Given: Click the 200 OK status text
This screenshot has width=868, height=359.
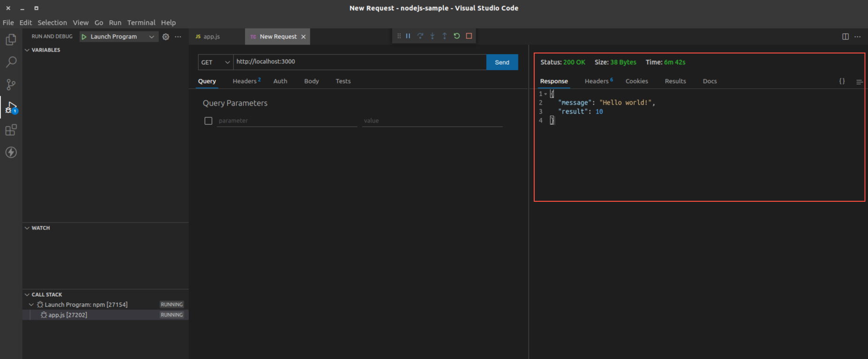Looking at the screenshot, I should (574, 62).
